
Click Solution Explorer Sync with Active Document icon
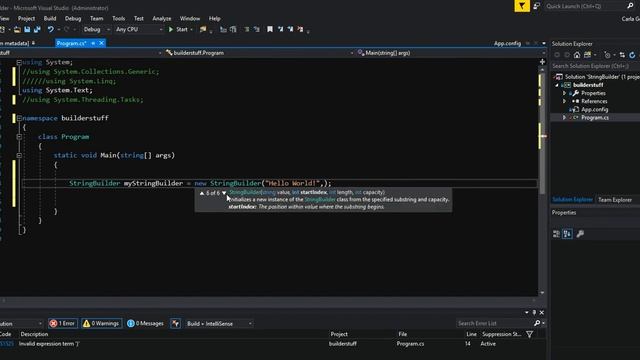pyautogui.click(x=622, y=55)
